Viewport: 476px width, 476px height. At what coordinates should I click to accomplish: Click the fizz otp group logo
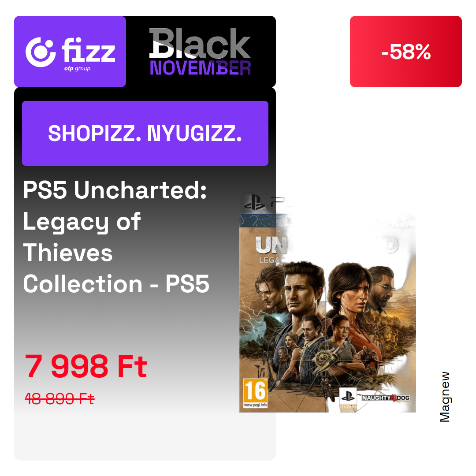(70, 52)
